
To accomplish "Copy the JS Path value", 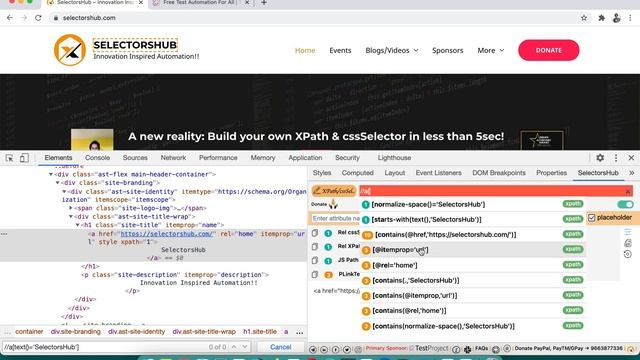I will 315,260.
